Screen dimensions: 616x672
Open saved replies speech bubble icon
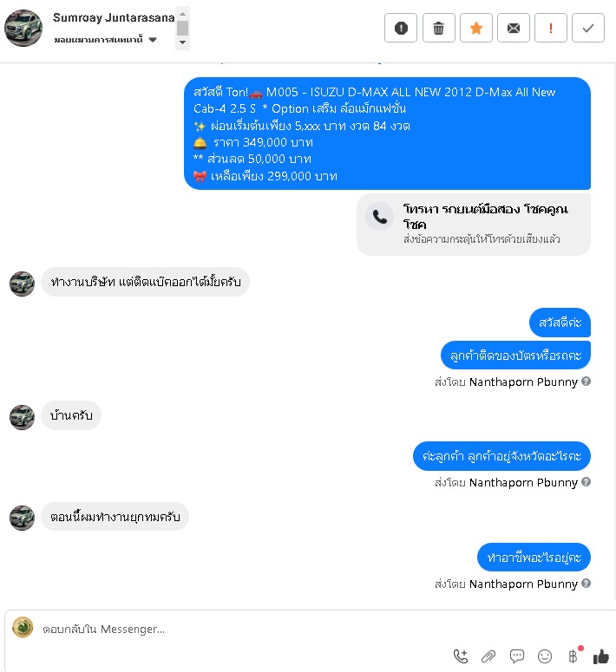click(x=517, y=656)
